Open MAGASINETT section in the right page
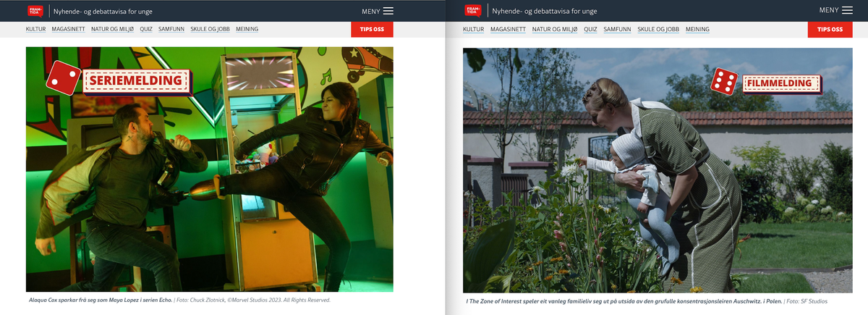 tap(508, 29)
